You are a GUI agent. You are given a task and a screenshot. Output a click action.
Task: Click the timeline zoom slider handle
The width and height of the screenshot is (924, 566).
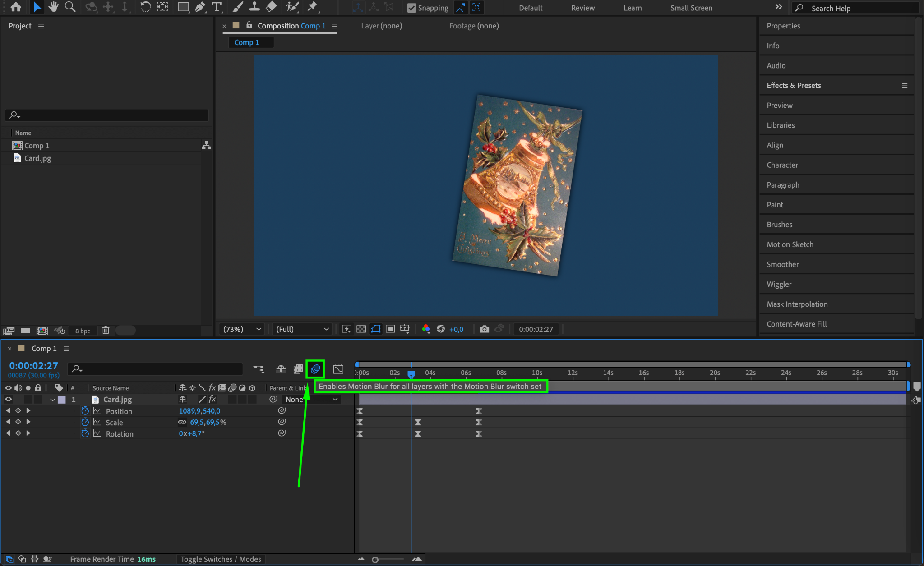(x=375, y=560)
